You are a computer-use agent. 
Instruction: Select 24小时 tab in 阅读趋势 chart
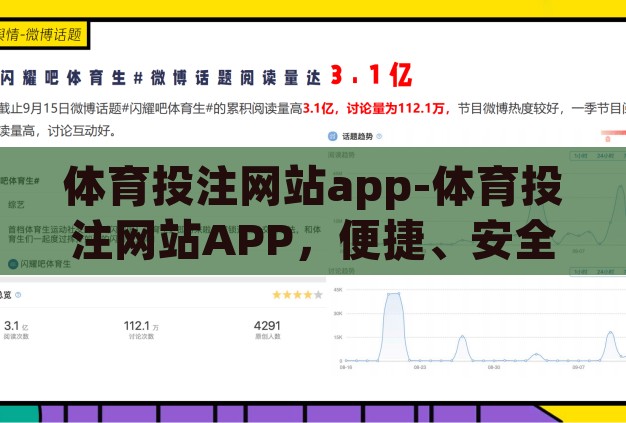[605, 156]
